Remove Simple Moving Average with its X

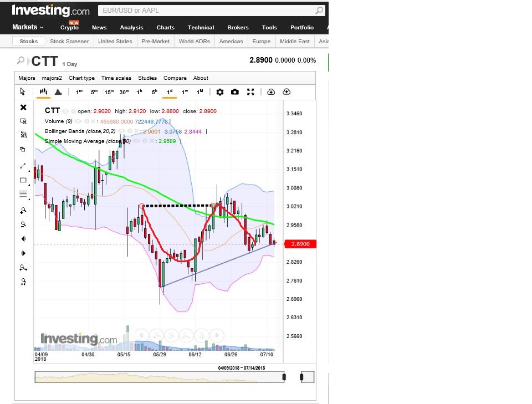pyautogui.click(x=151, y=141)
